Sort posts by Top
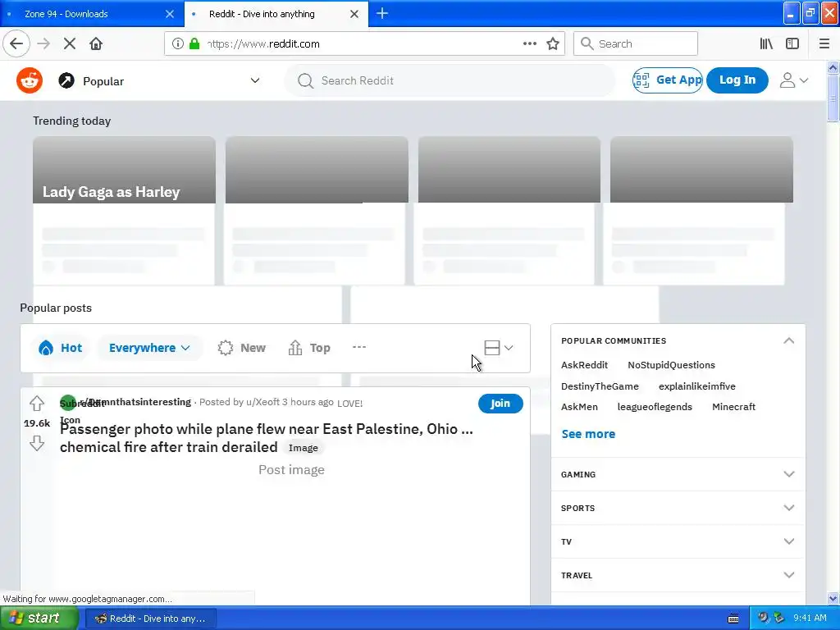The width and height of the screenshot is (840, 630). [309, 348]
